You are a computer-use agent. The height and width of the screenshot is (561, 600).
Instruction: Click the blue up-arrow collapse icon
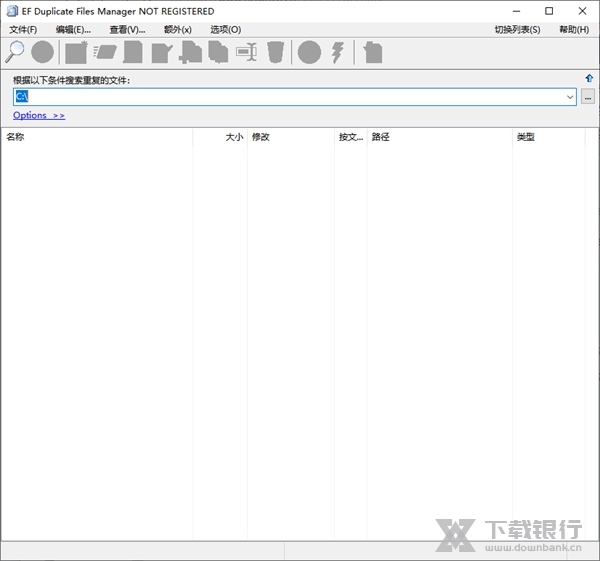pyautogui.click(x=589, y=78)
